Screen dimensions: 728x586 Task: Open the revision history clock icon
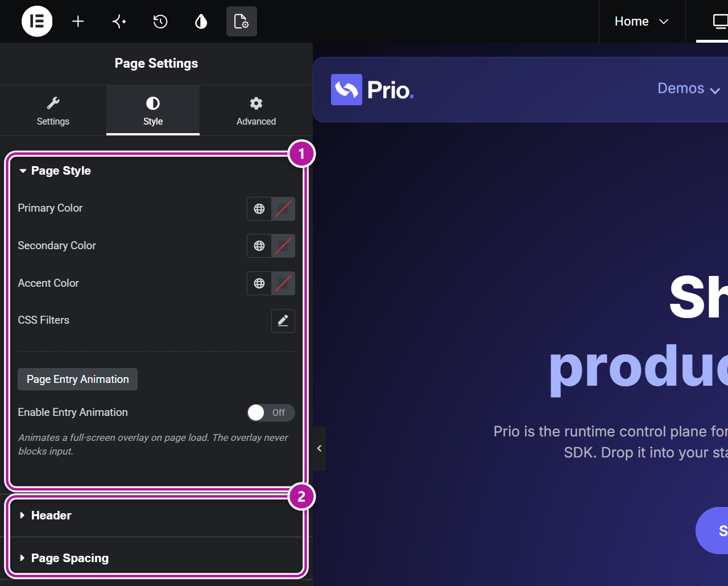[160, 21]
